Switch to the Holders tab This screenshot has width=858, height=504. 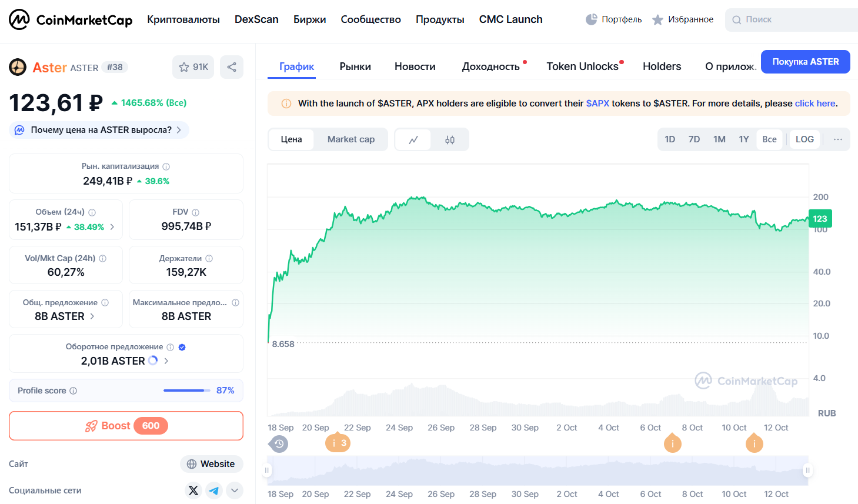click(x=662, y=66)
